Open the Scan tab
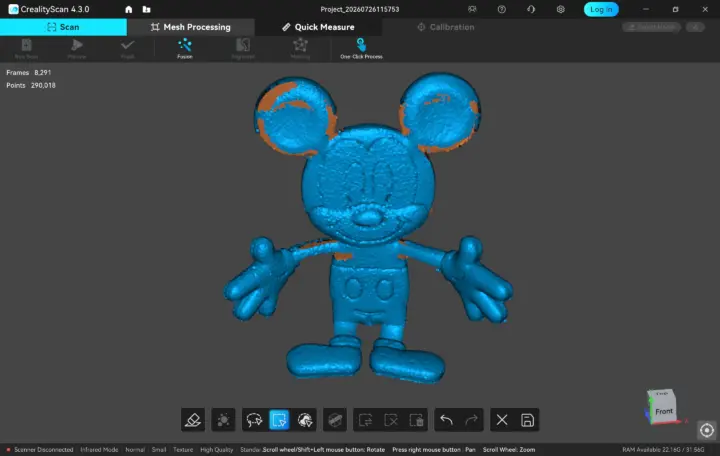Screen dimensions: 720x456 pyautogui.click(x=63, y=27)
